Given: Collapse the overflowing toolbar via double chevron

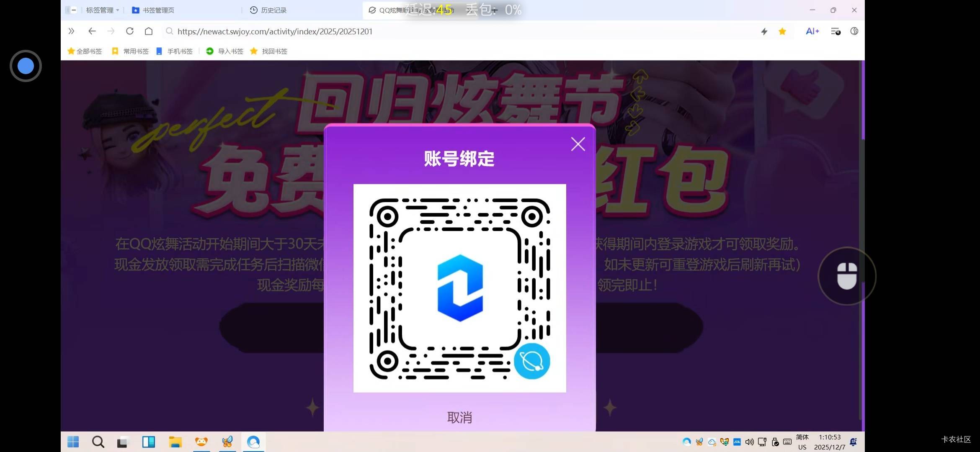Looking at the screenshot, I should [71, 31].
